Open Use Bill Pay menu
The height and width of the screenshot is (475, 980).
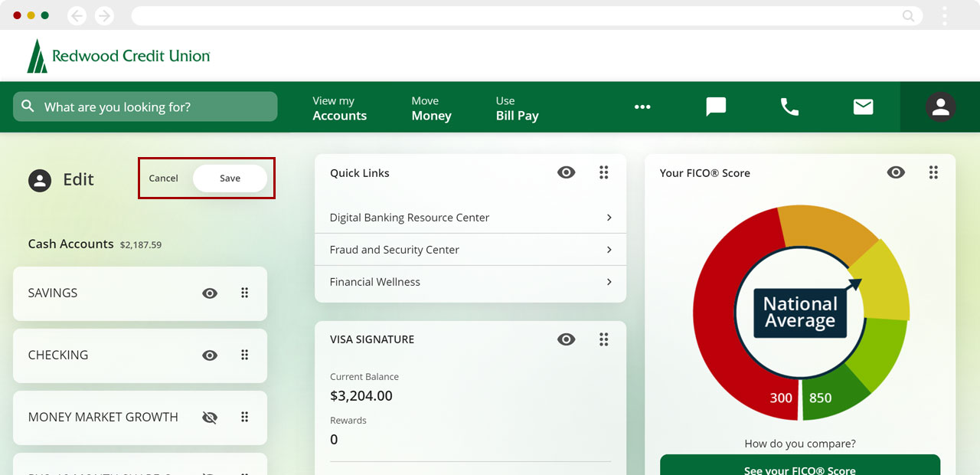pyautogui.click(x=518, y=108)
